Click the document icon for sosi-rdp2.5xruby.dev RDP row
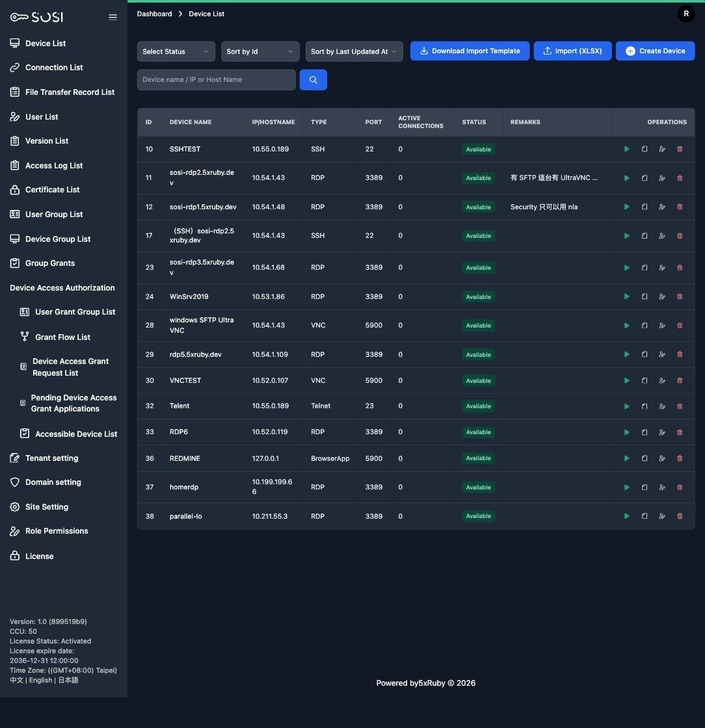 (x=644, y=178)
